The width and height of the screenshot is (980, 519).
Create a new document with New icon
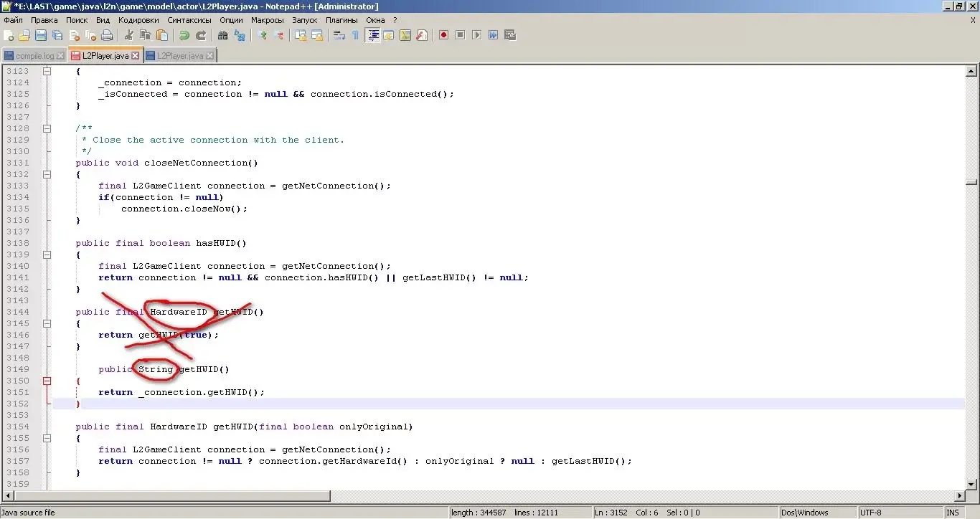(x=8, y=35)
